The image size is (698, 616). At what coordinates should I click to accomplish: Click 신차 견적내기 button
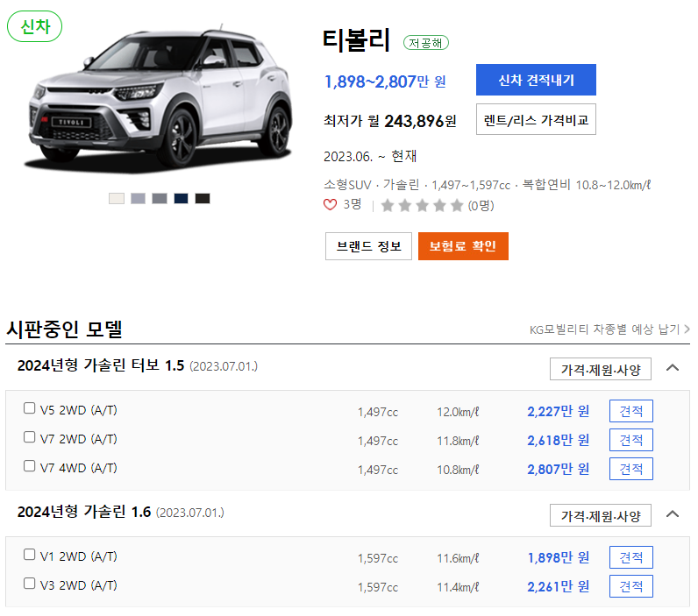tap(536, 80)
